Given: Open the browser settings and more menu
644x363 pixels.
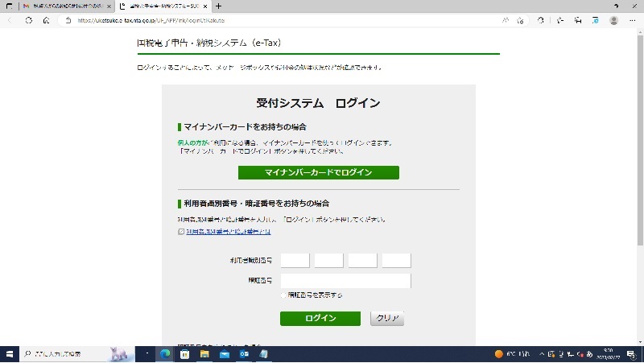Looking at the screenshot, I should point(632,20).
